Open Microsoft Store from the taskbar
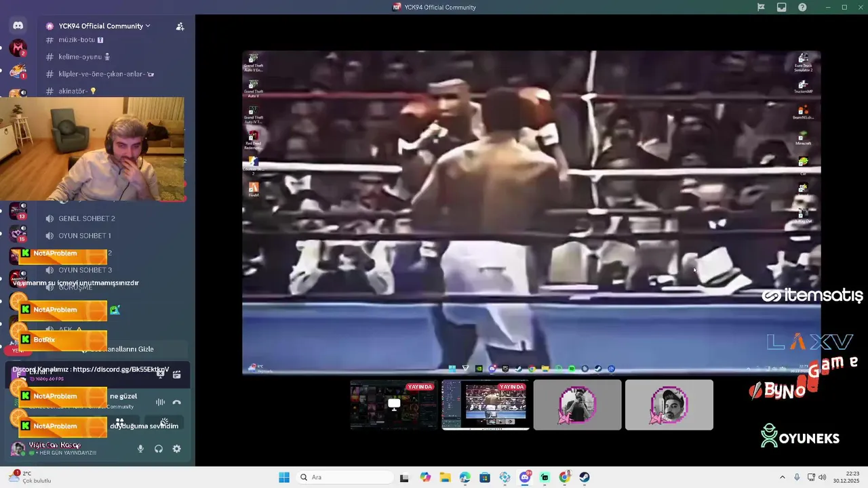Image resolution: width=868 pixels, height=488 pixels. 485,477
